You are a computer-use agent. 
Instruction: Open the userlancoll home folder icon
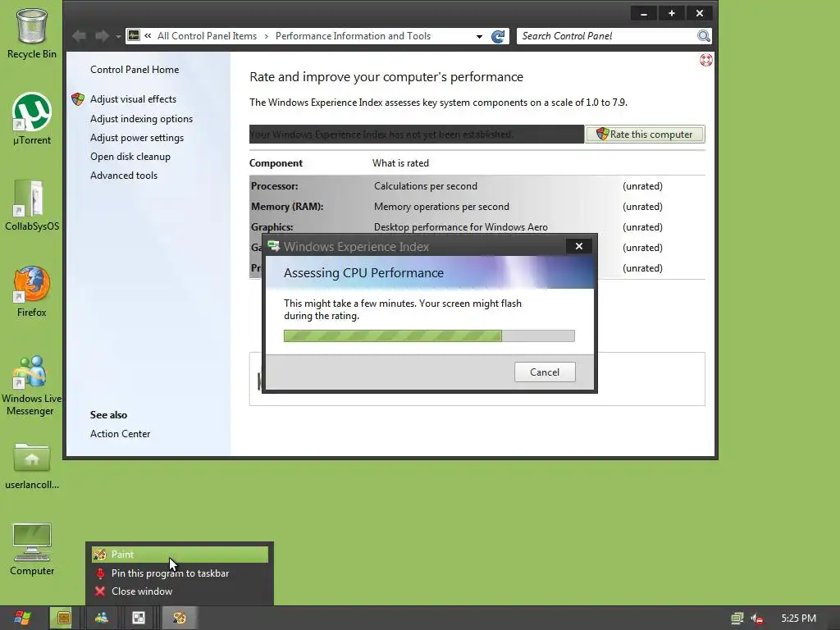(32, 466)
